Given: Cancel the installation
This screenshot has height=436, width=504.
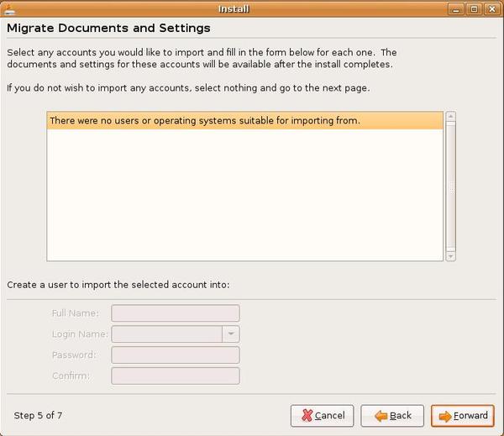Looking at the screenshot, I should pyautogui.click(x=322, y=416).
